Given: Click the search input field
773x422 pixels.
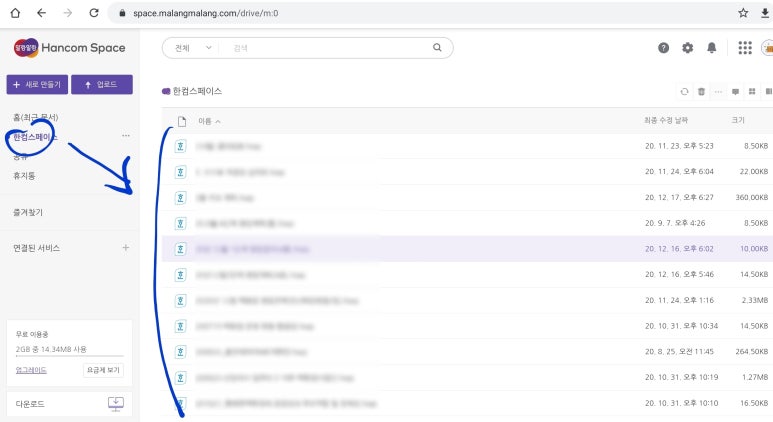Looking at the screenshot, I should pos(325,47).
